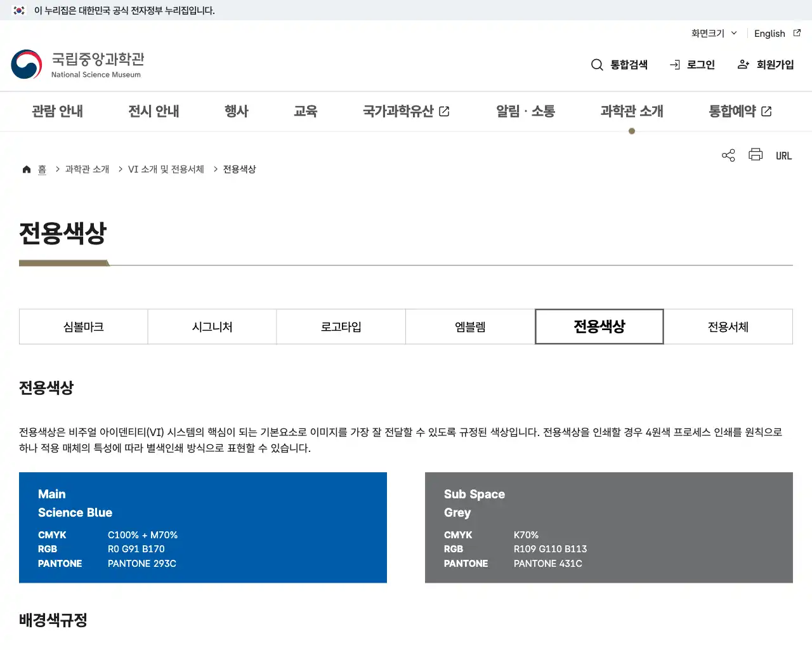The width and height of the screenshot is (812, 650).
Task: Open the English version link
Action: point(769,33)
